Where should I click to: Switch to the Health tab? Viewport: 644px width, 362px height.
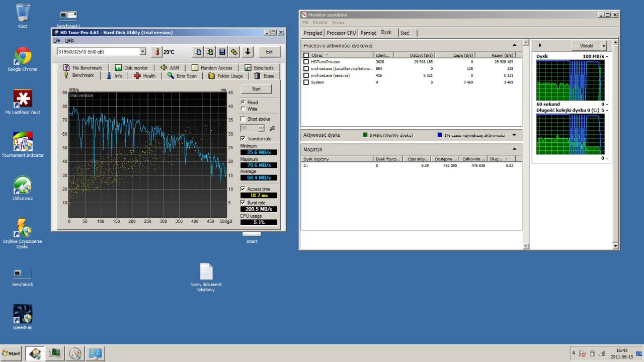tap(144, 76)
